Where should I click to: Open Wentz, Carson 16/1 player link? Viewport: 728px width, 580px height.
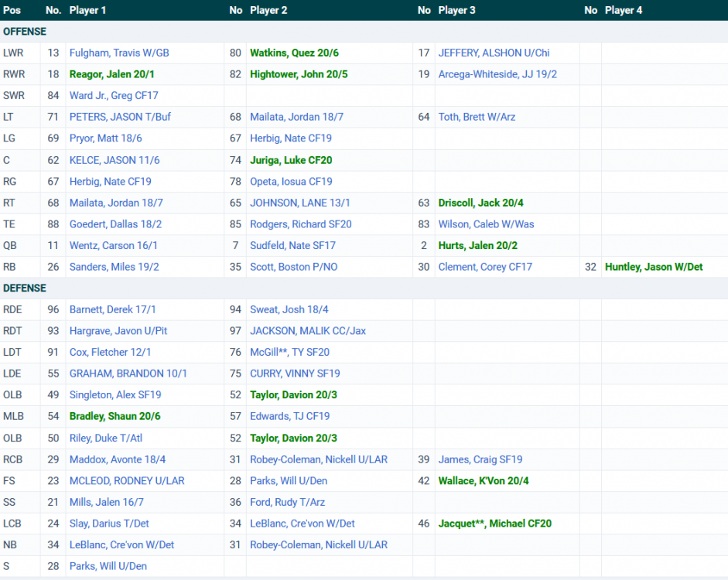[x=113, y=245]
